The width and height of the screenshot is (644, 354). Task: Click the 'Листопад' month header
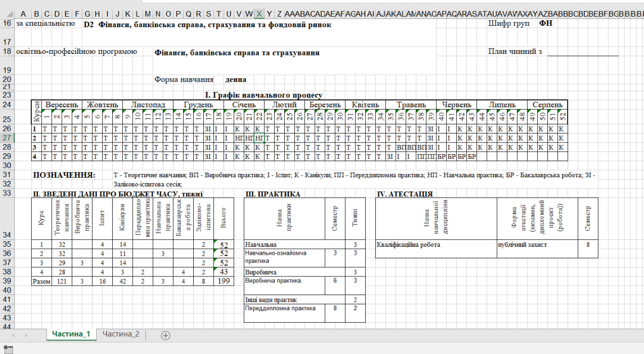click(x=148, y=105)
